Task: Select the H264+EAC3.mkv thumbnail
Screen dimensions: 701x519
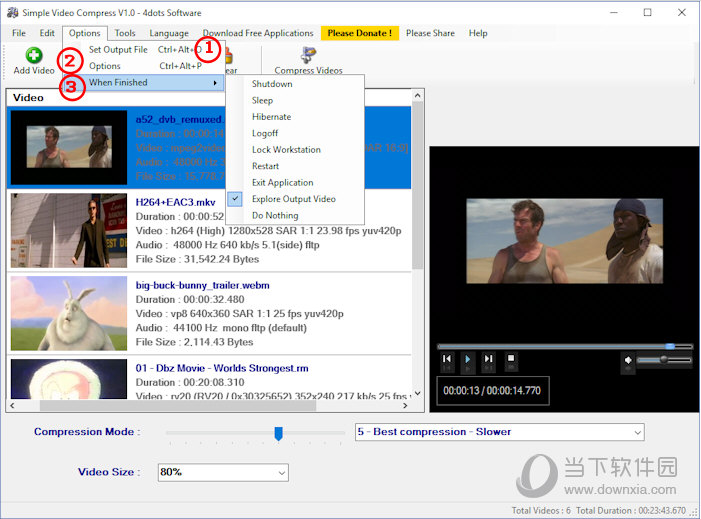Action: tap(69, 231)
